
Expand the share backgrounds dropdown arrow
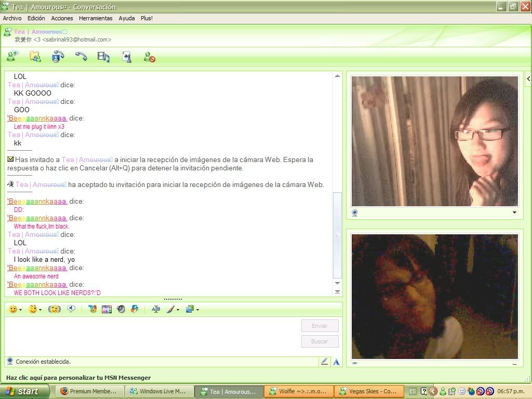(x=197, y=310)
